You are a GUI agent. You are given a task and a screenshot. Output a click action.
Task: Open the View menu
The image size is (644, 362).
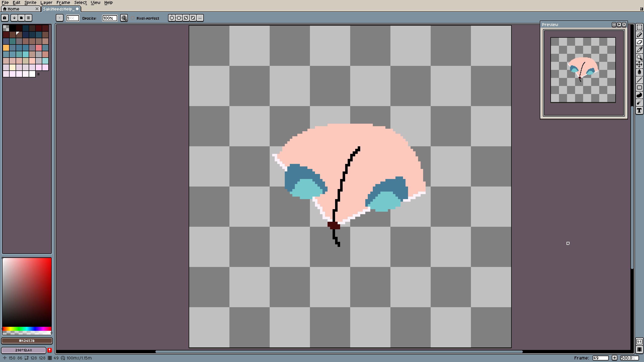tap(96, 3)
